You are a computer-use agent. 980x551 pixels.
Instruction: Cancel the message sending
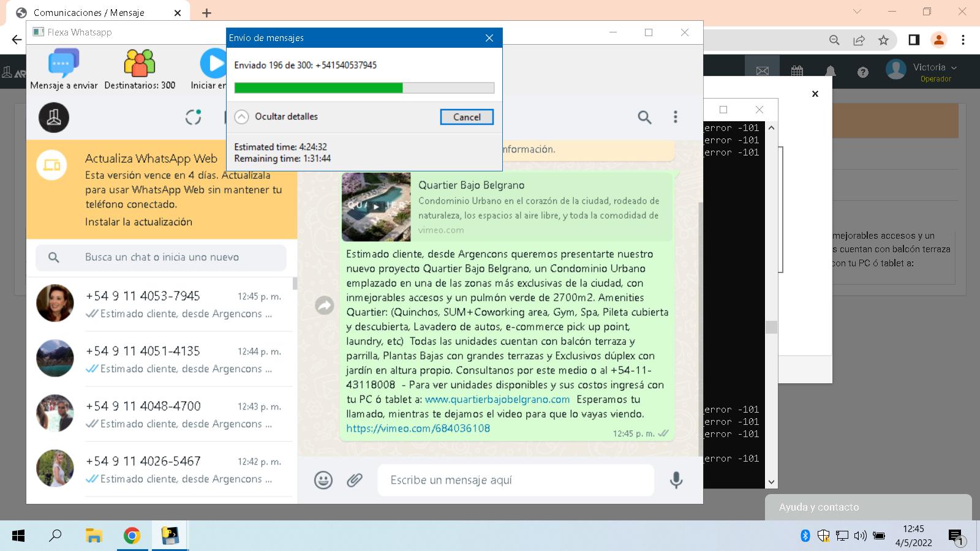tap(467, 117)
